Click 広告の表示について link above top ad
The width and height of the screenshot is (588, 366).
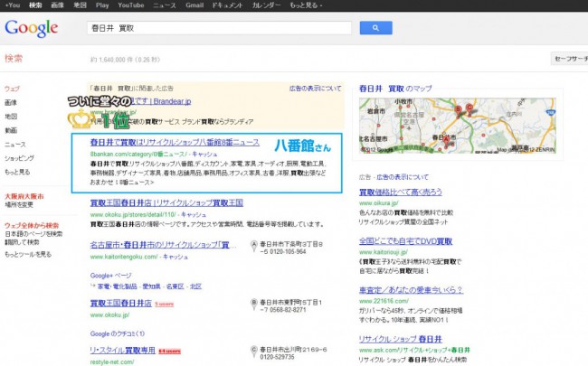(x=316, y=89)
